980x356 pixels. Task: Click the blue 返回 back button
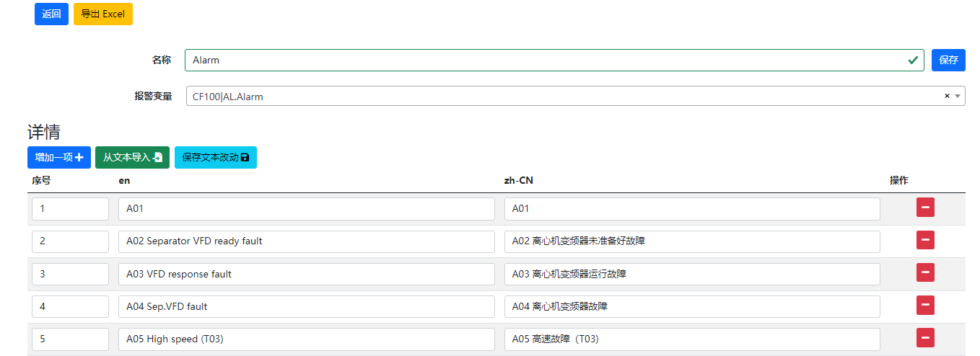tap(51, 14)
